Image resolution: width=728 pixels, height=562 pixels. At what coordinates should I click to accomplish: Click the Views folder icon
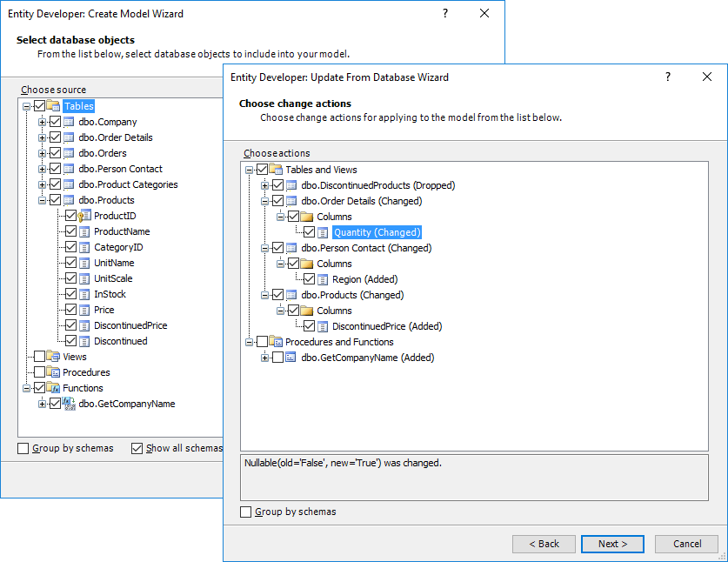53,357
